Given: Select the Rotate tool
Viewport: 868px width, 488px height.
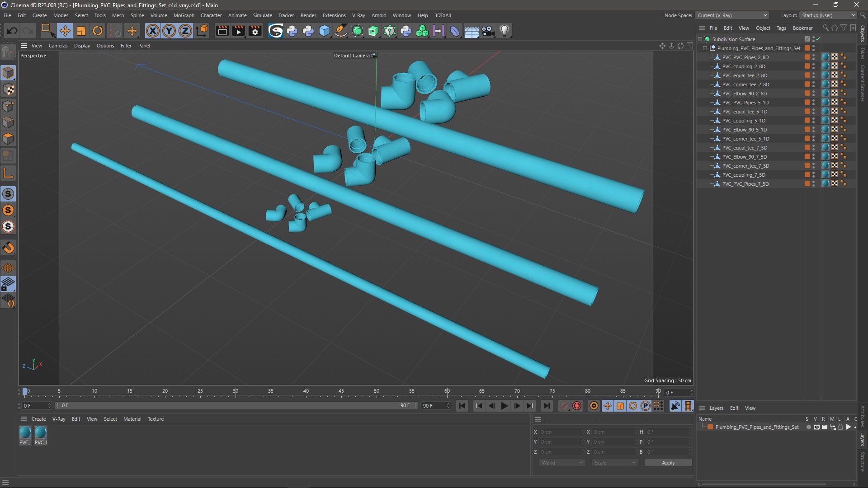Looking at the screenshot, I should coord(97,31).
